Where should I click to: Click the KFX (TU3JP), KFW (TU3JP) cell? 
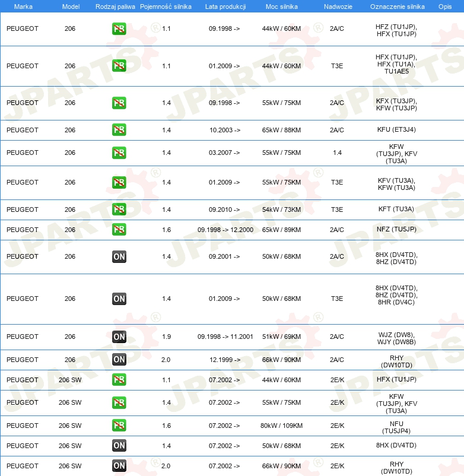pos(396,104)
